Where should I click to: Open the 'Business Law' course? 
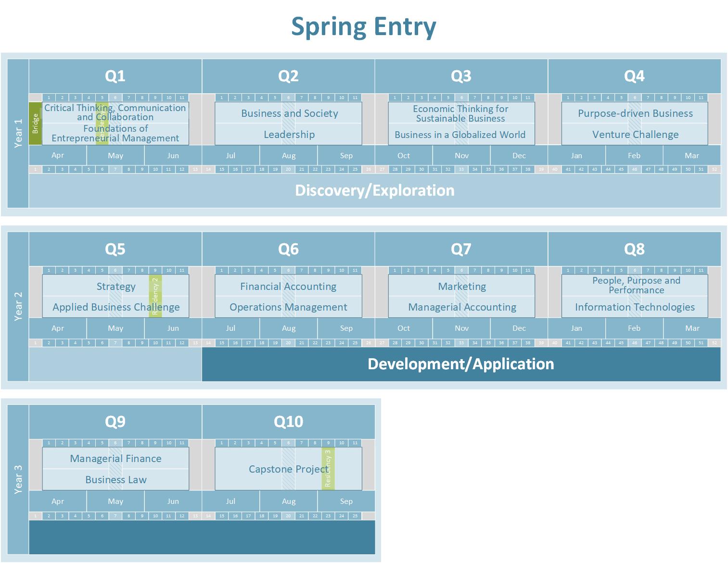(x=115, y=480)
